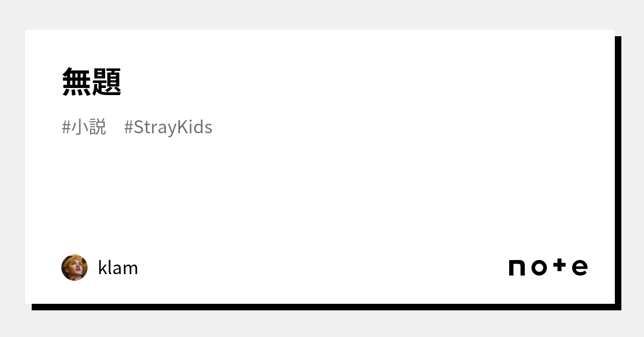
Task: Click the letter n in note logo
Action: tap(517, 268)
